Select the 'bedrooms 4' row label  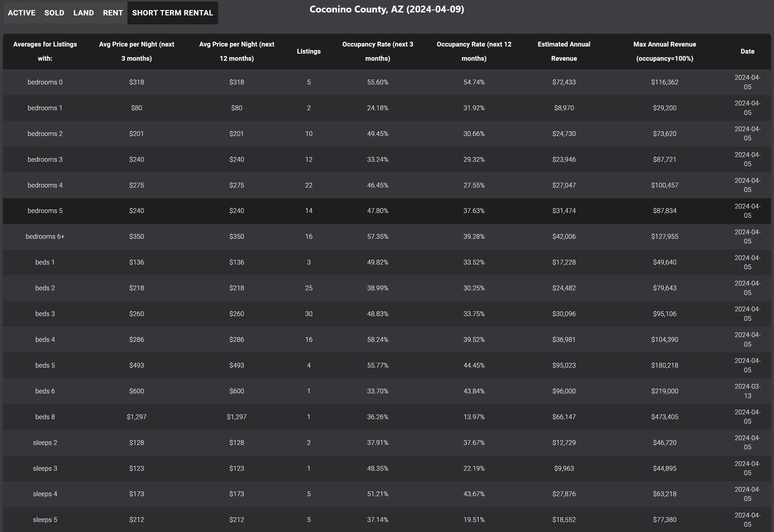(45, 185)
